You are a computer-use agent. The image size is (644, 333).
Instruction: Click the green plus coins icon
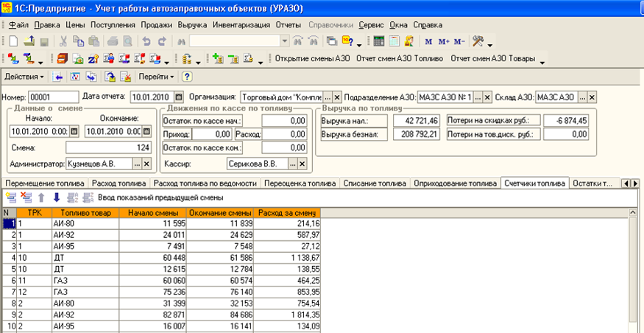218,59
